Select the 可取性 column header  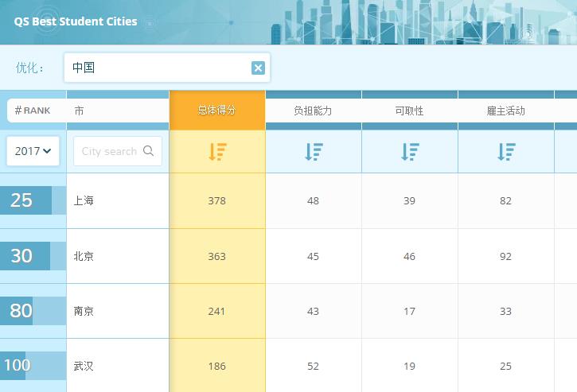pyautogui.click(x=409, y=111)
